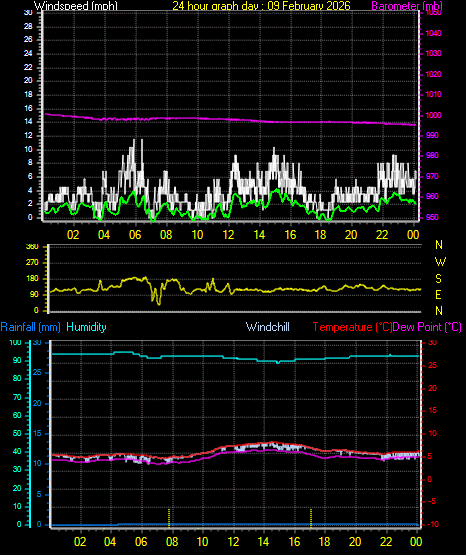
Task: Click the 22 windspeed axis value
Action: point(28,67)
